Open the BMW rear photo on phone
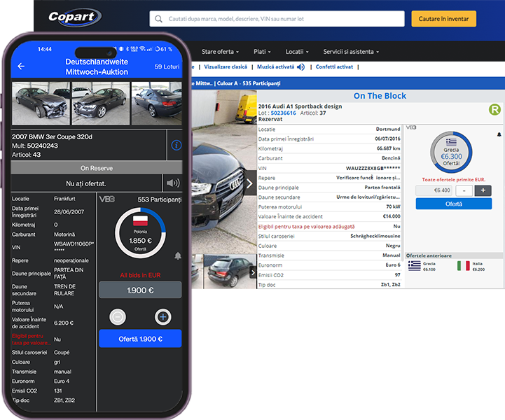Image resolution: width=505 pixels, height=420 pixels. click(x=157, y=103)
